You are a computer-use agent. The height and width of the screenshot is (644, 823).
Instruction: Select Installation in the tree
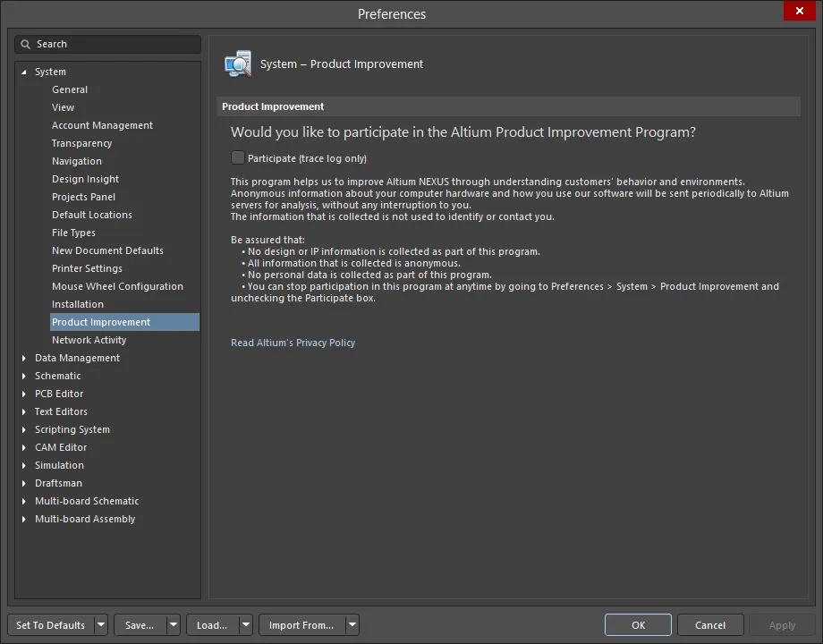pos(78,304)
